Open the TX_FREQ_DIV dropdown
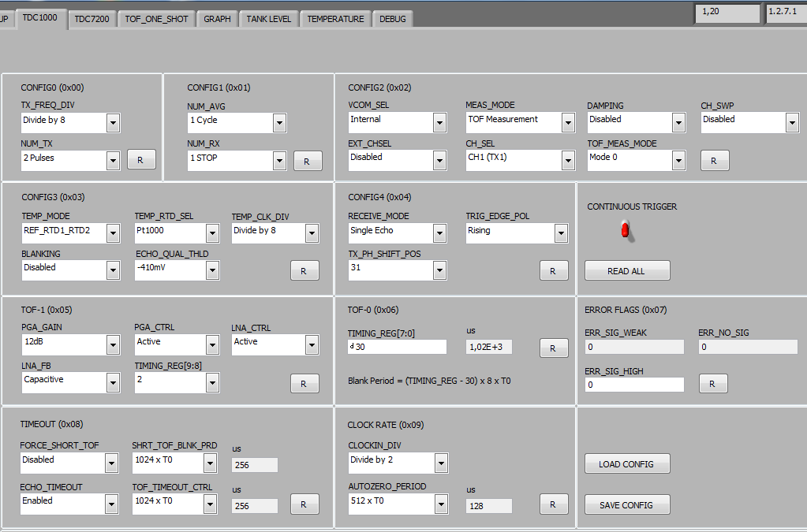Image resolution: width=807 pixels, height=532 pixels. click(x=71, y=123)
